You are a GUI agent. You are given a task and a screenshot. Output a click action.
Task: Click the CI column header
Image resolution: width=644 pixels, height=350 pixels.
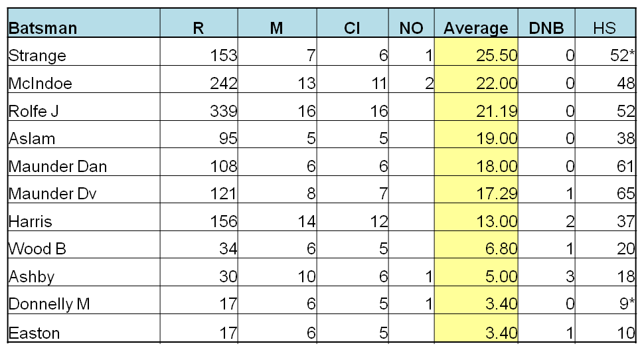tap(353, 23)
